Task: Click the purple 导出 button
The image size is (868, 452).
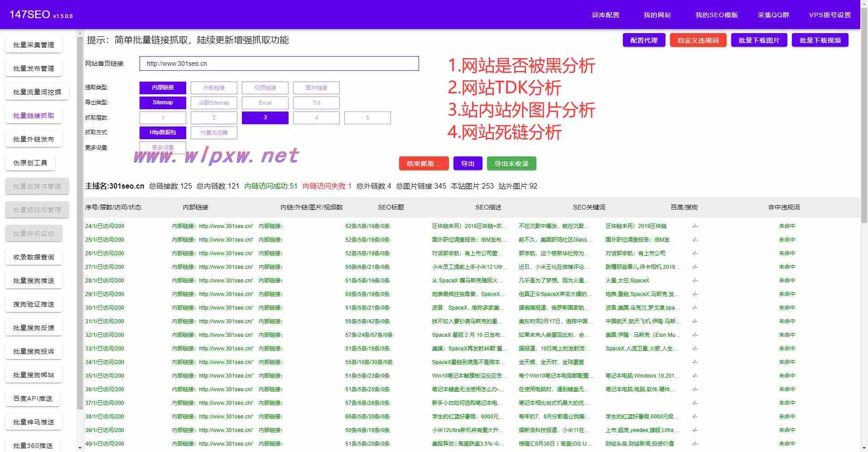Action: pyautogui.click(x=468, y=164)
